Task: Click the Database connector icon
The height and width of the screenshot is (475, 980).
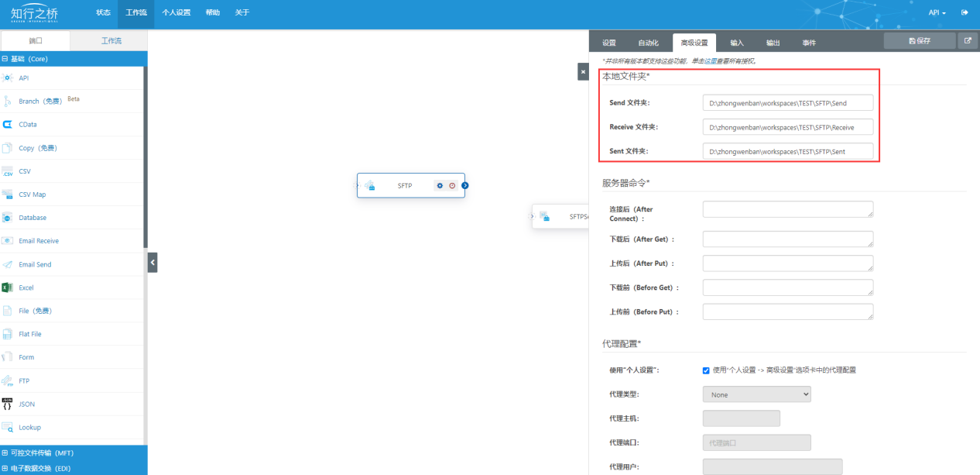Action: (x=8, y=218)
